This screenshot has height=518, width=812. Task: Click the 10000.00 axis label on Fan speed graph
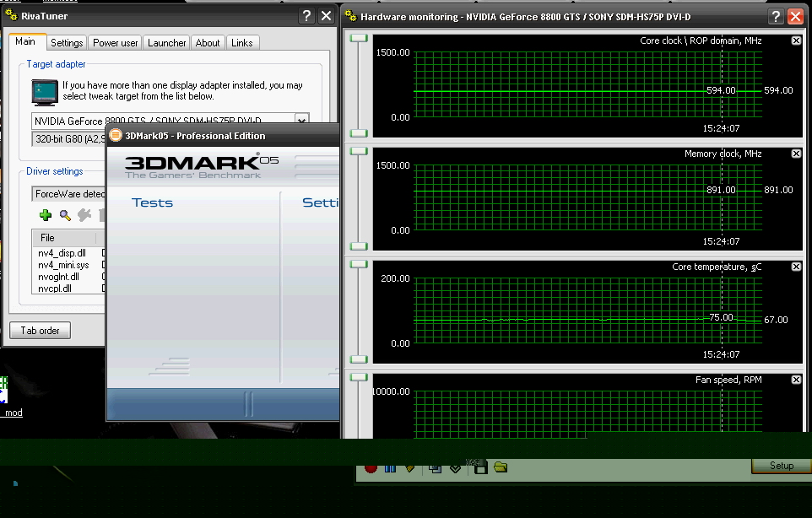click(392, 391)
